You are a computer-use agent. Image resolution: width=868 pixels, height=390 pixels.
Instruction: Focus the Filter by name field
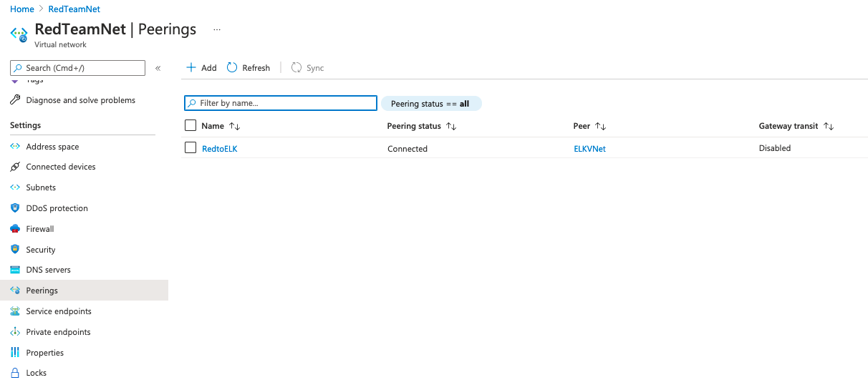pyautogui.click(x=281, y=103)
